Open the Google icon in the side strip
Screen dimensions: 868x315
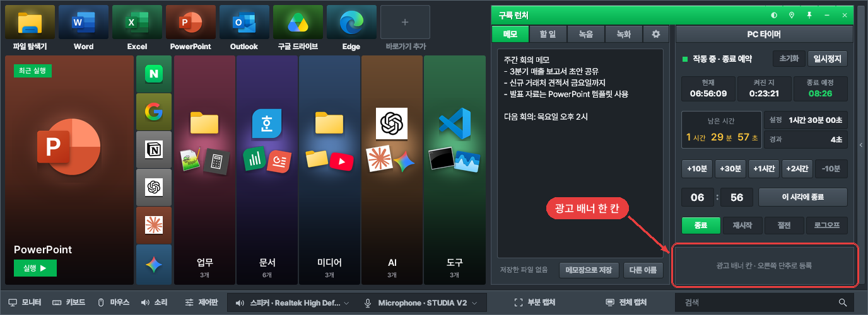154,112
